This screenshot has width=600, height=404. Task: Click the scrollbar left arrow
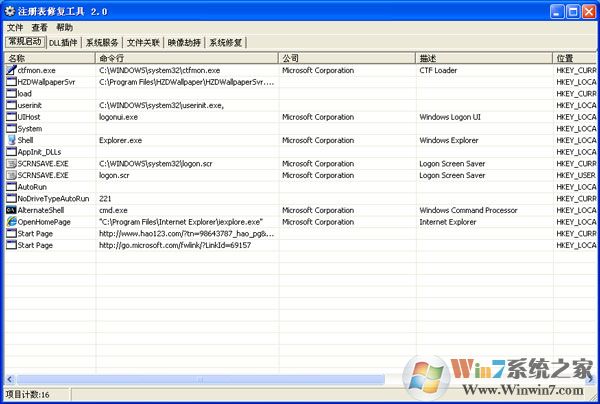10,380
